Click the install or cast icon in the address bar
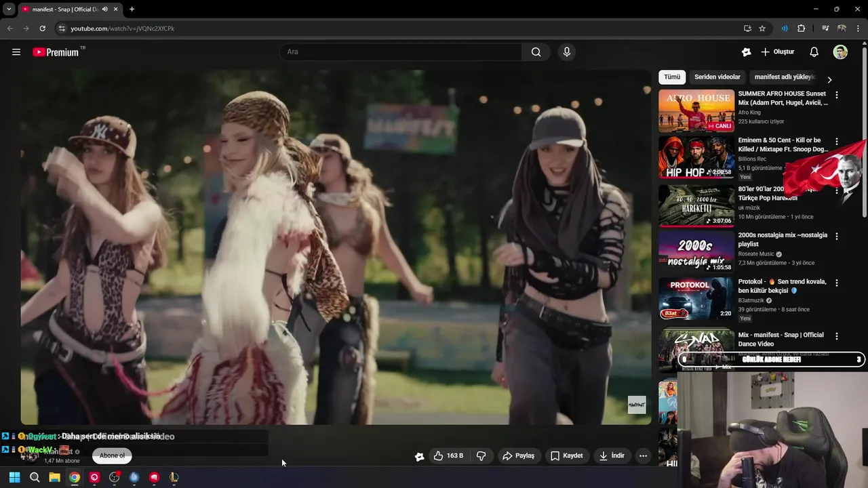 (x=747, y=28)
